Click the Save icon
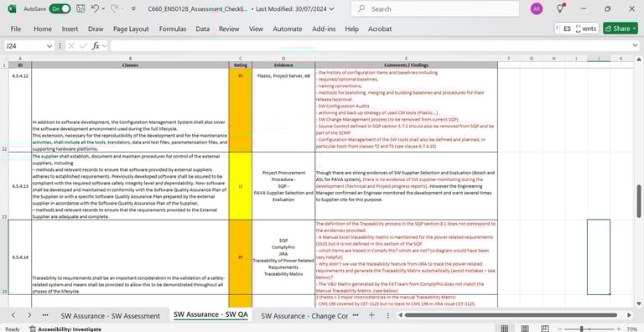 80,8
